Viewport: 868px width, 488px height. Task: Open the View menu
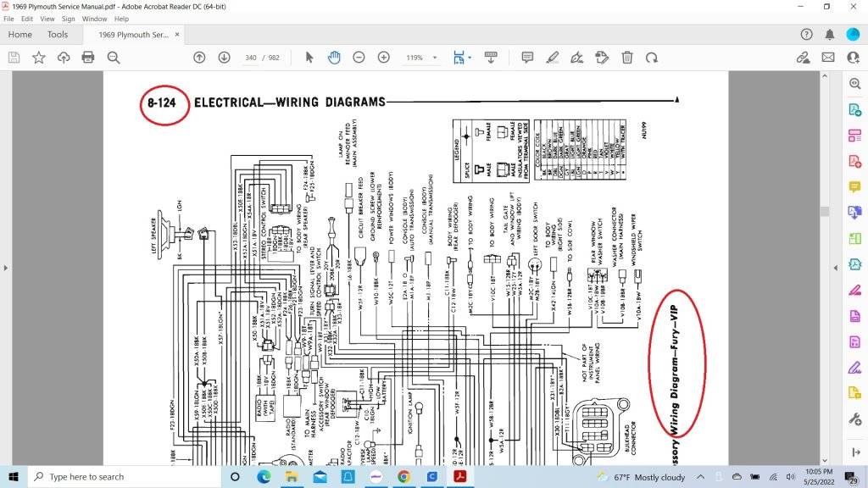(x=46, y=19)
